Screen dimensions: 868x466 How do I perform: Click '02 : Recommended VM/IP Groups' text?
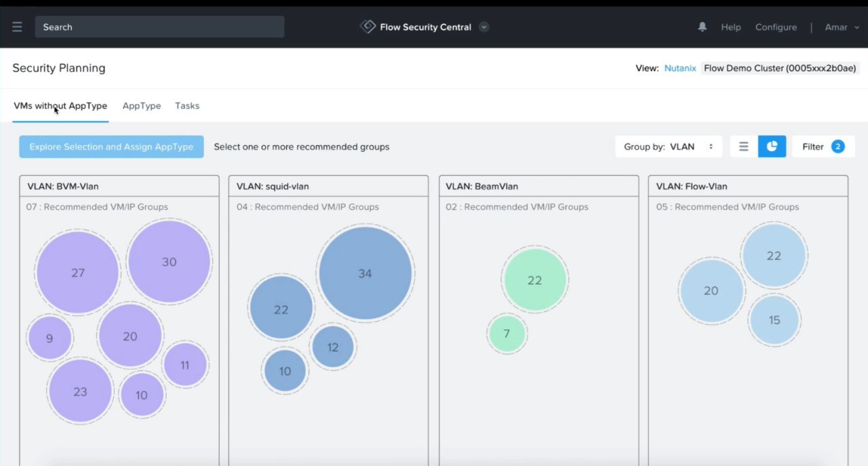517,207
